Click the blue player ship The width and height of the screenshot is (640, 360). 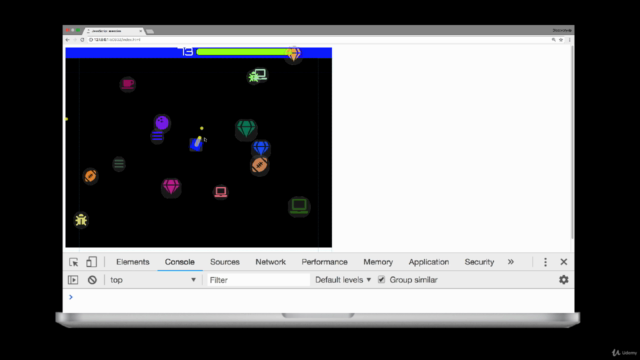coord(196,144)
